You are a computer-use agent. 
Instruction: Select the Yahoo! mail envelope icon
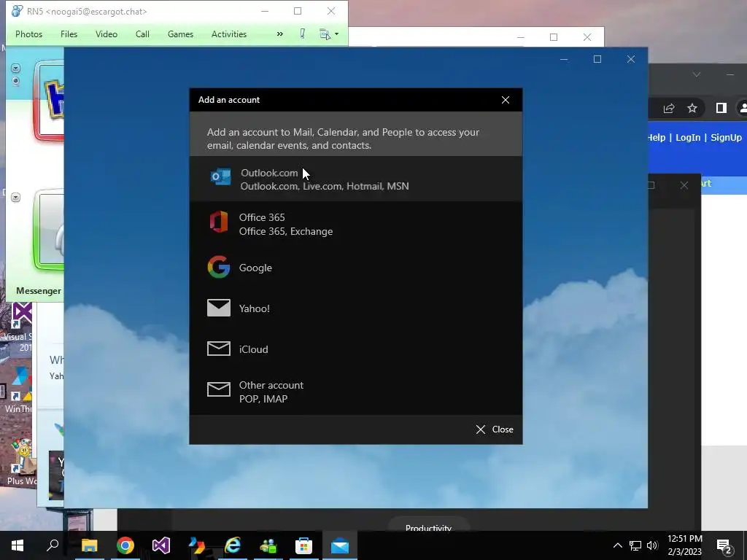click(x=219, y=308)
